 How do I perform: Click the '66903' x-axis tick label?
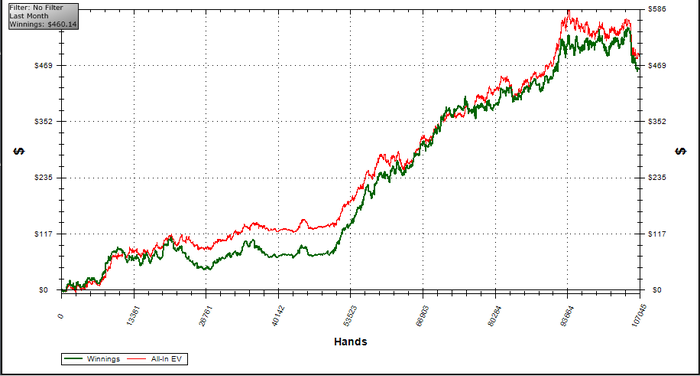[423, 315]
